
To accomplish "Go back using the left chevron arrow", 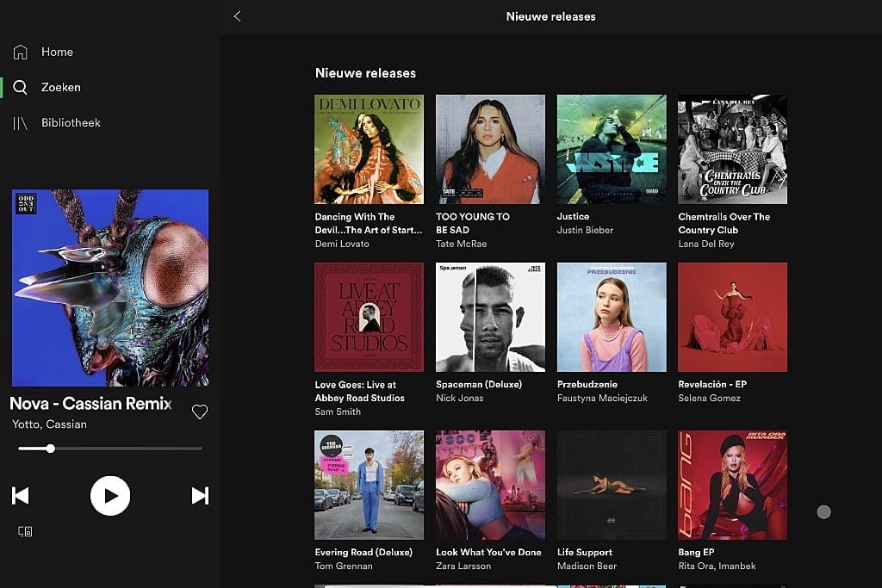I will (238, 16).
